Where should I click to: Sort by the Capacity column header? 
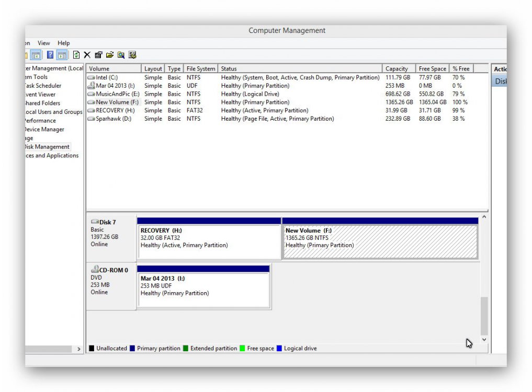[399, 68]
